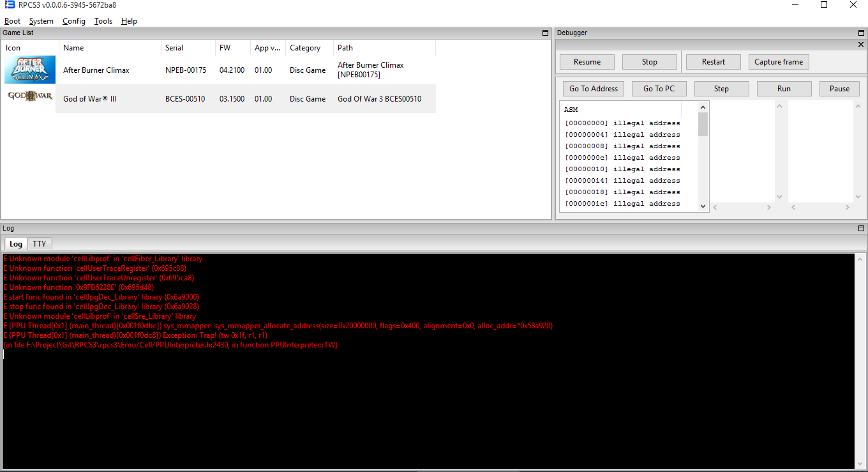This screenshot has height=472, width=868.
Task: Undock the Game List panel
Action: (545, 33)
